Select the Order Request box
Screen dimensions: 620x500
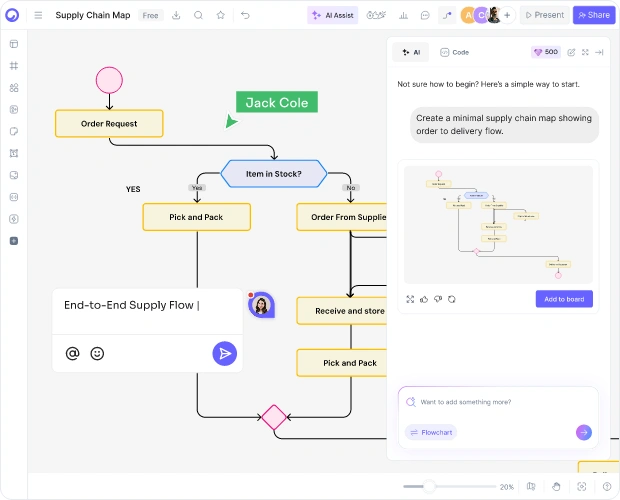pos(109,124)
